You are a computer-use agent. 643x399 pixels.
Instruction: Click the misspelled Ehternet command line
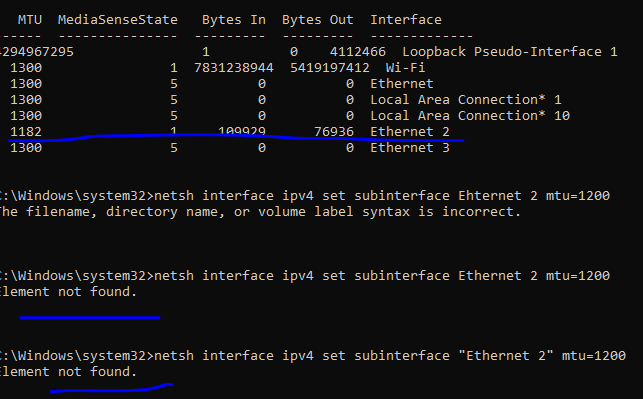pyautogui.click(x=304, y=196)
